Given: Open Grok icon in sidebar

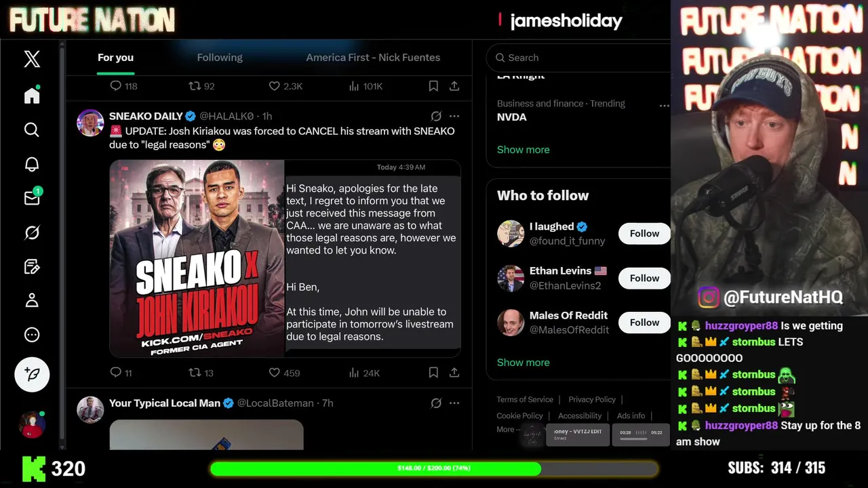Looking at the screenshot, I should (x=32, y=232).
